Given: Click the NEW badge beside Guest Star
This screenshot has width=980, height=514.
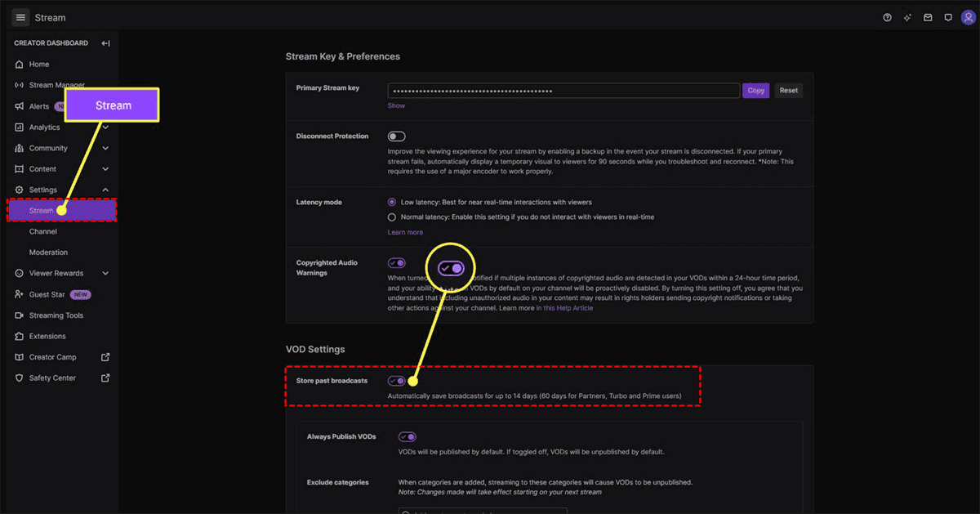Looking at the screenshot, I should [x=80, y=294].
